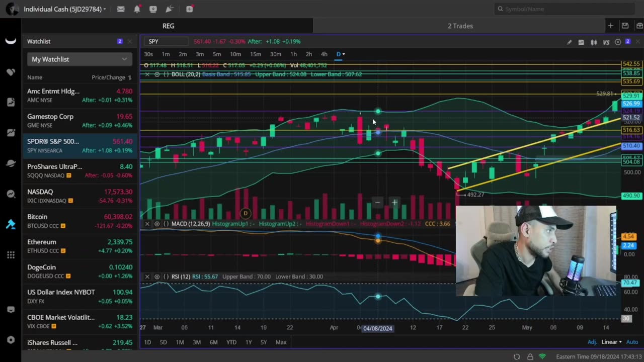The width and height of the screenshot is (644, 362).
Task: Open the toolbox briefcase icon
Action: pyautogui.click(x=639, y=26)
